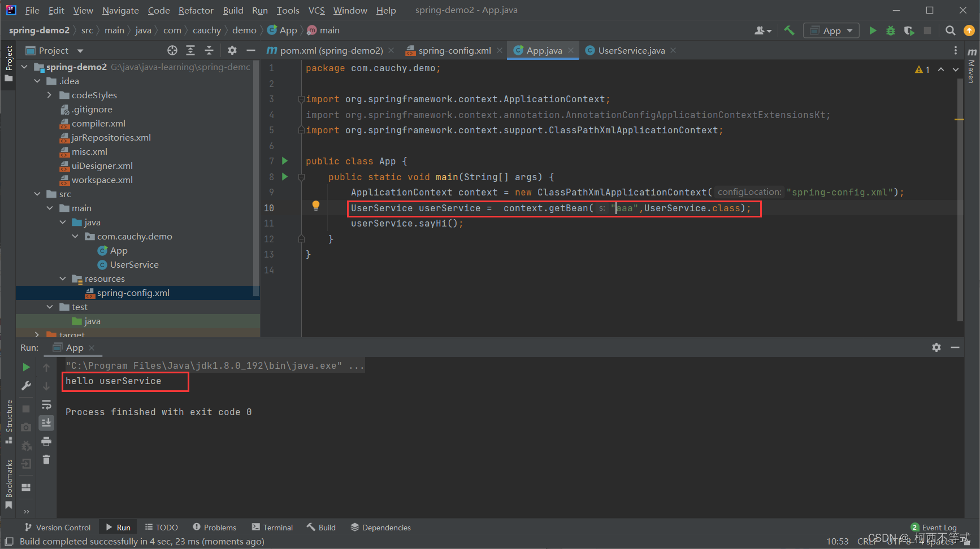Open App run configuration dropdown

[x=831, y=30]
